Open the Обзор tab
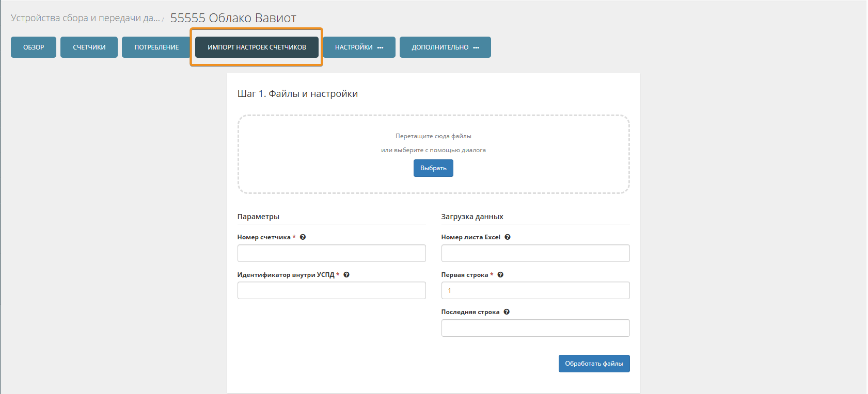Image resolution: width=868 pixels, height=394 pixels. pyautogui.click(x=34, y=47)
